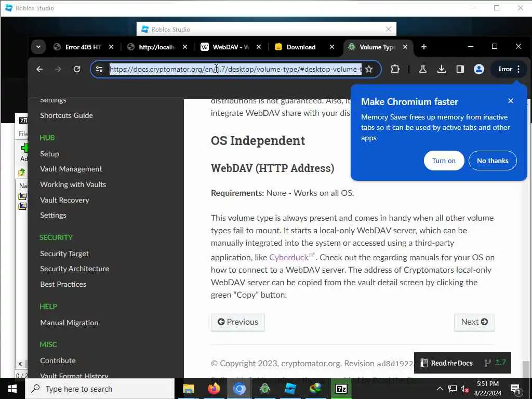532x399 pixels.
Task: Click the page vertical scrollbar thumb
Action: click(525, 369)
